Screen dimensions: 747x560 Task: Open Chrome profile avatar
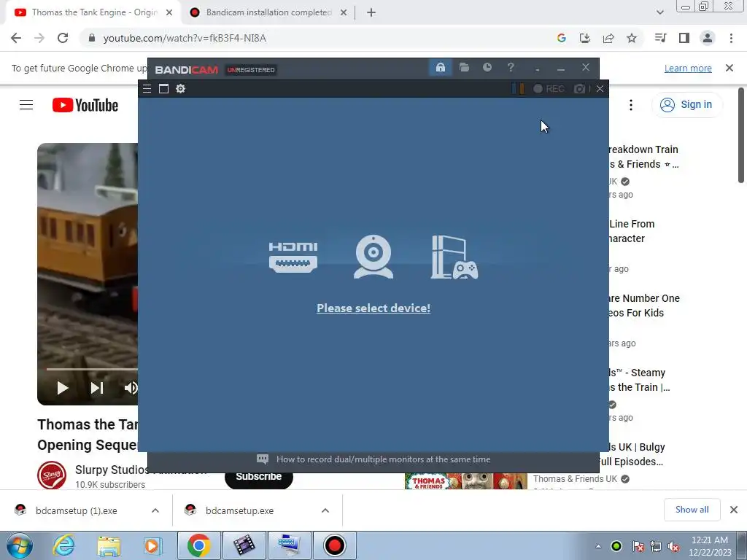click(708, 38)
